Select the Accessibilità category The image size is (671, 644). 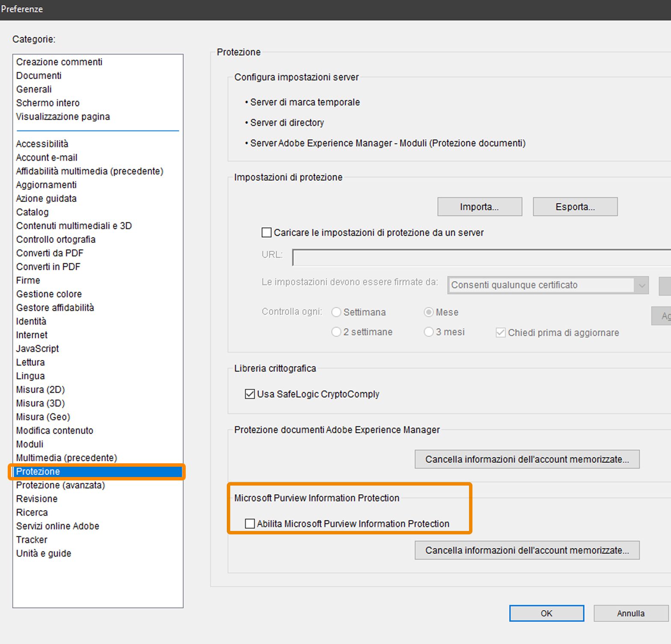point(42,144)
